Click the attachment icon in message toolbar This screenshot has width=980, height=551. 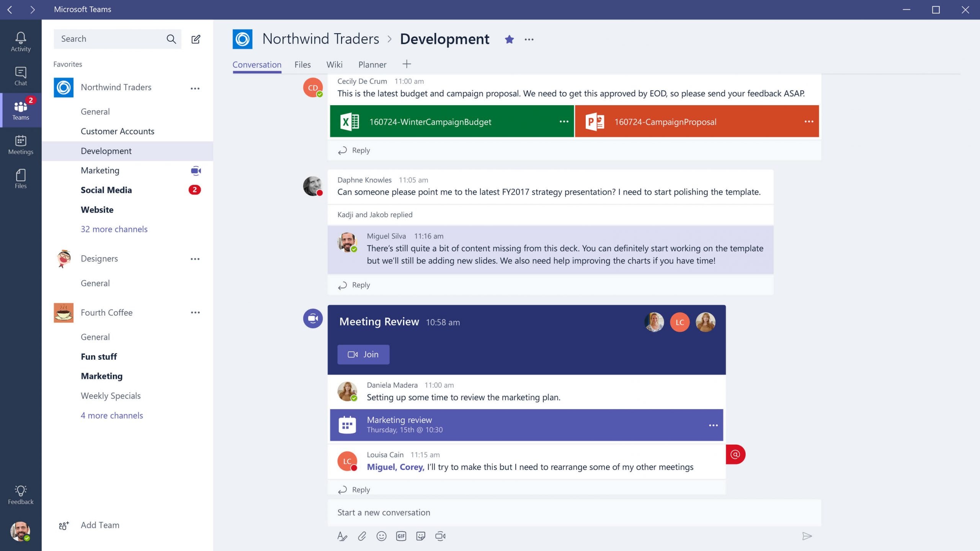(x=362, y=536)
